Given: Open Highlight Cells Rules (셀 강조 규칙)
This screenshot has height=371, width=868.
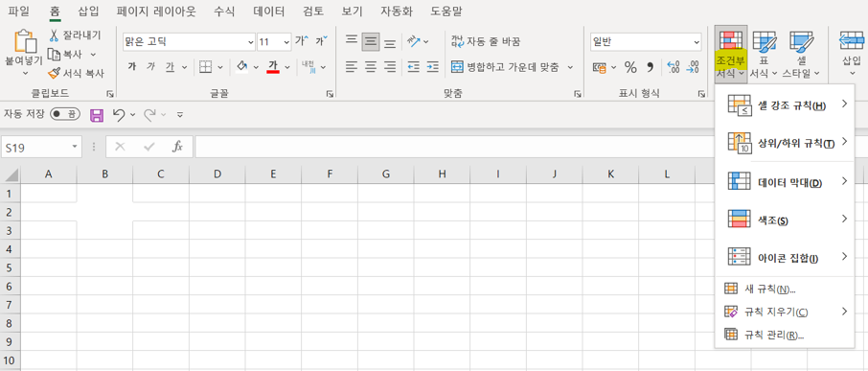Looking at the screenshot, I should pos(785,105).
